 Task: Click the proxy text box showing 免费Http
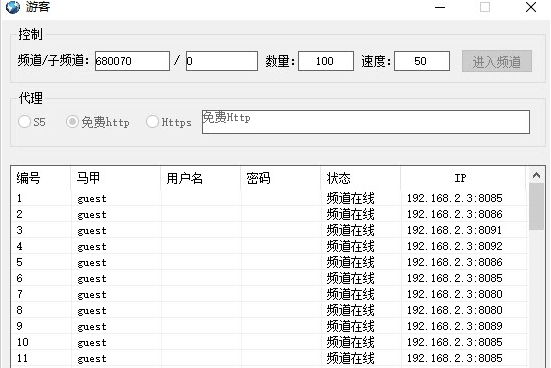tap(365, 122)
